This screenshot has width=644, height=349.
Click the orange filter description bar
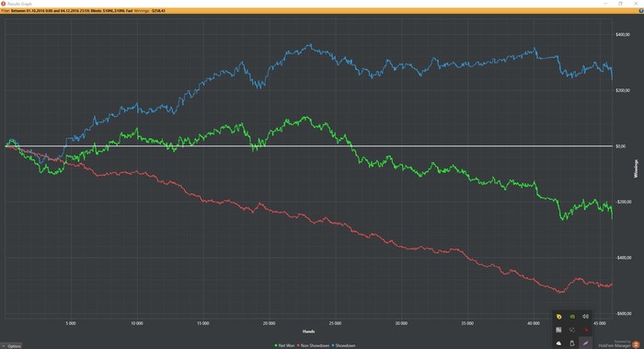(322, 11)
